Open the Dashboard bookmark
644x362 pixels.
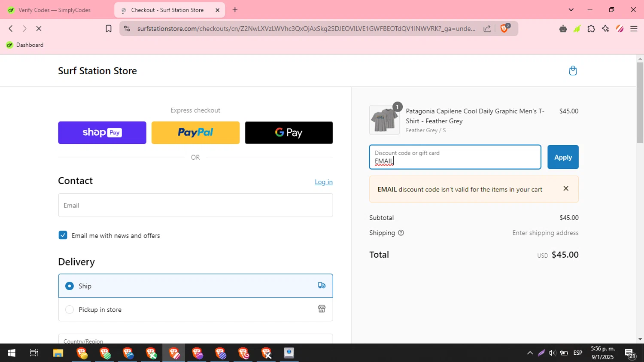[x=25, y=45]
